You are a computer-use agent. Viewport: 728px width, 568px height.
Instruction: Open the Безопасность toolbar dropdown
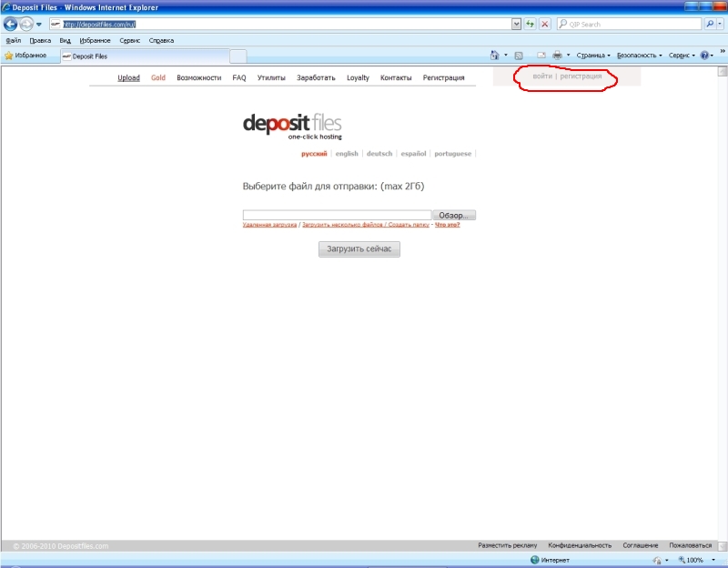pos(640,56)
